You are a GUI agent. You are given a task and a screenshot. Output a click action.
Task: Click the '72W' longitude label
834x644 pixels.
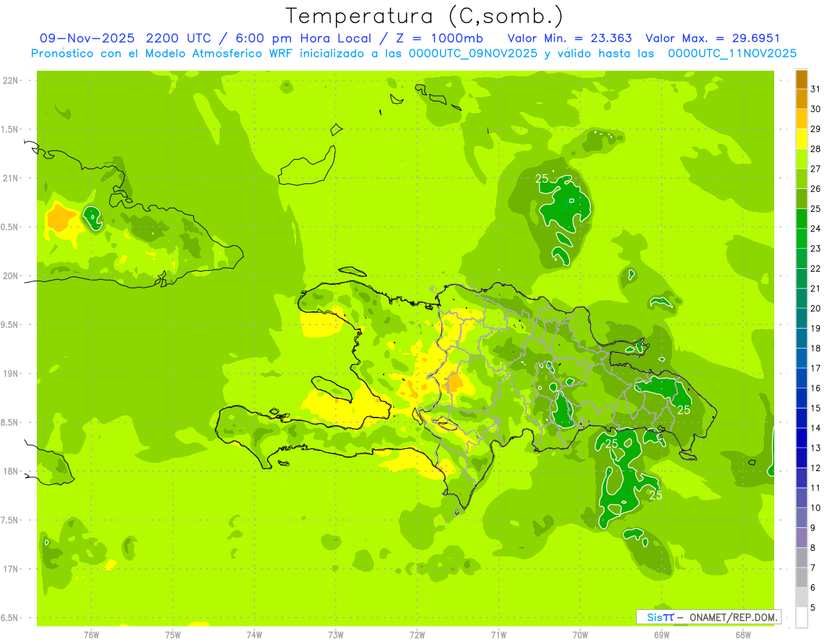pyautogui.click(x=417, y=634)
